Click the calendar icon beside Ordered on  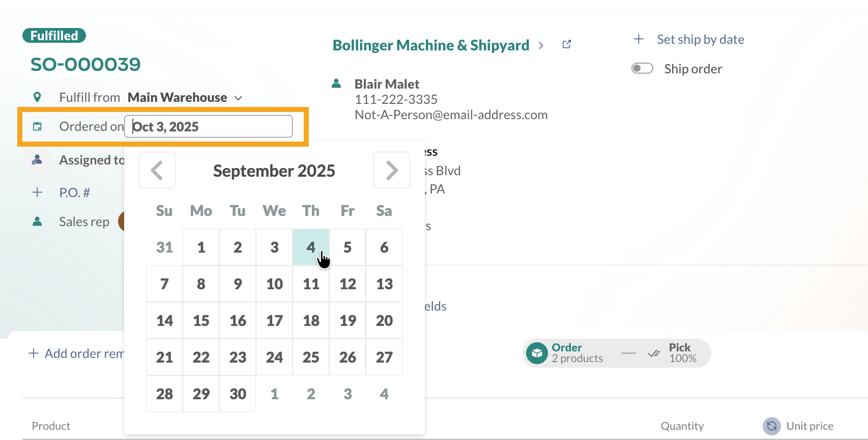(x=37, y=126)
